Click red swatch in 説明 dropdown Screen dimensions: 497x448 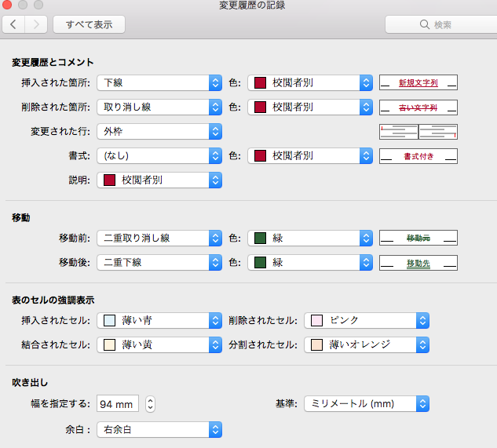(x=109, y=180)
